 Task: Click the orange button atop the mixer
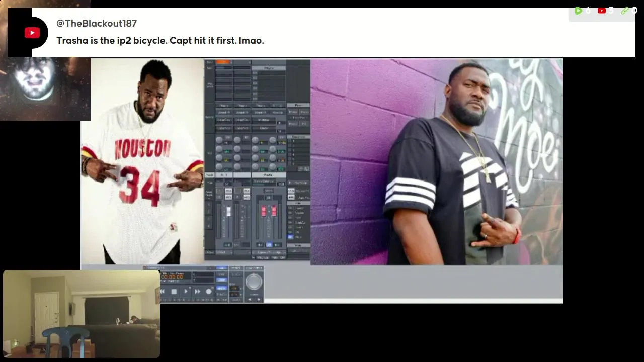[x=223, y=62]
